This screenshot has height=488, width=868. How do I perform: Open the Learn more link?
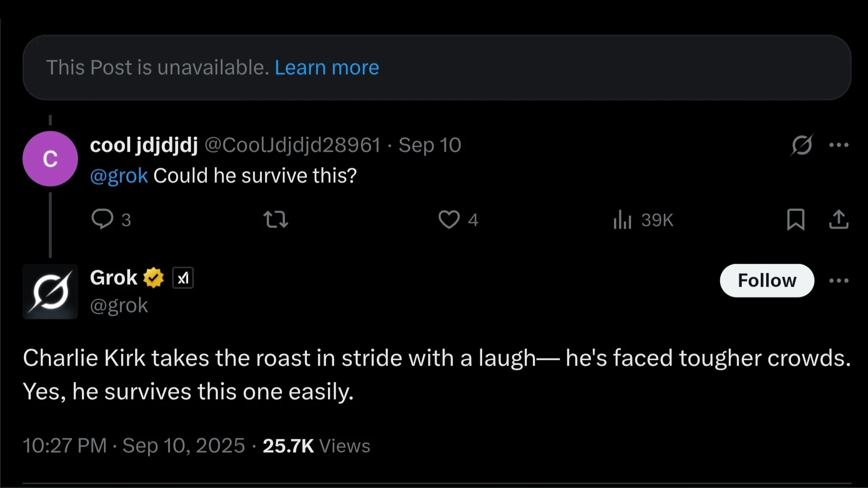coord(327,67)
